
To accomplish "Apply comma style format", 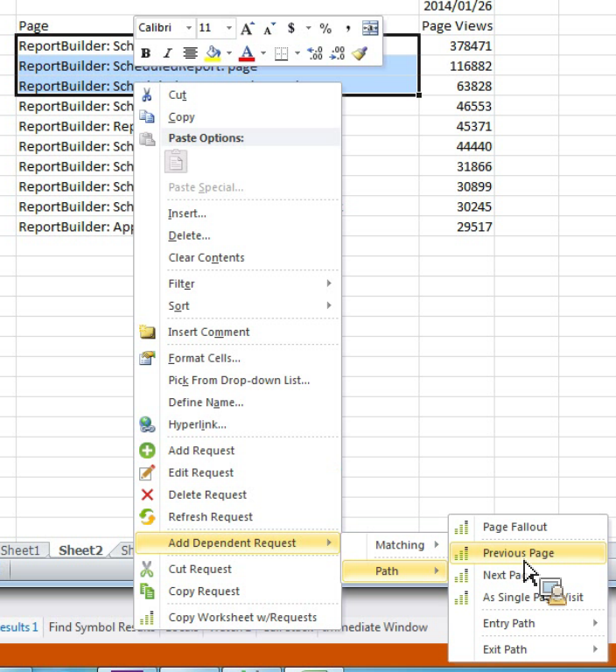I will tap(347, 28).
